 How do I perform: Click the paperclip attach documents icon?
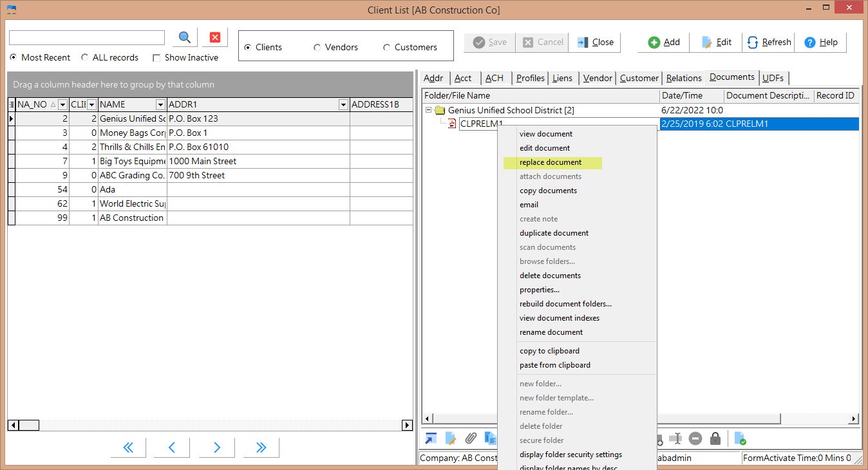[x=471, y=439]
